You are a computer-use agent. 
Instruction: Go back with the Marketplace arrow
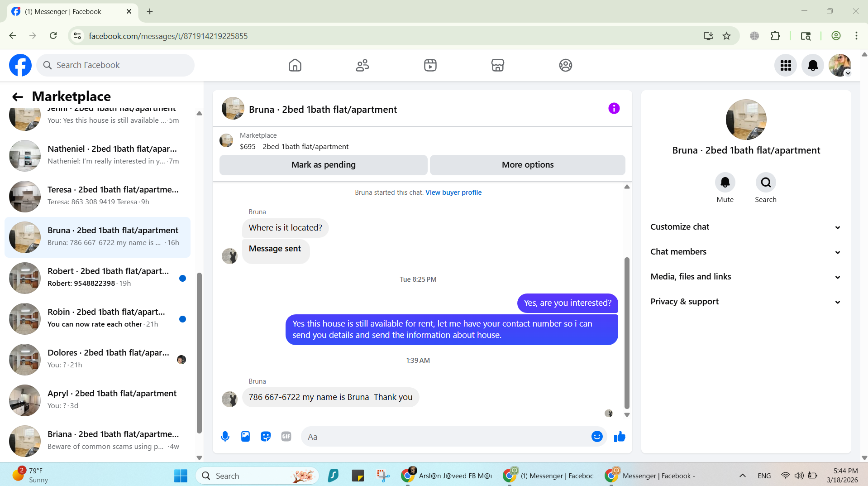coord(18,96)
